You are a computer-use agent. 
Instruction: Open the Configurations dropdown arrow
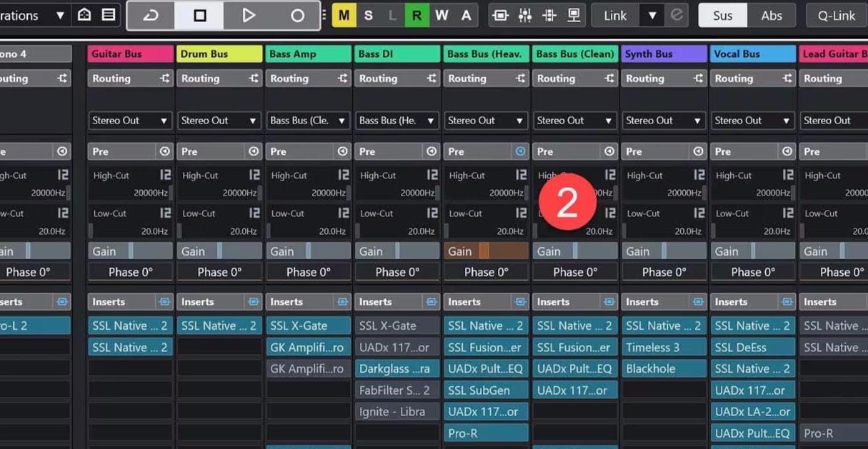click(x=60, y=15)
